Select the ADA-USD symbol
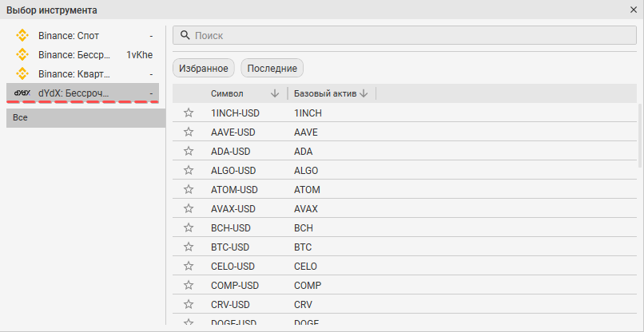Screen dimensions: 644x332 [230, 152]
